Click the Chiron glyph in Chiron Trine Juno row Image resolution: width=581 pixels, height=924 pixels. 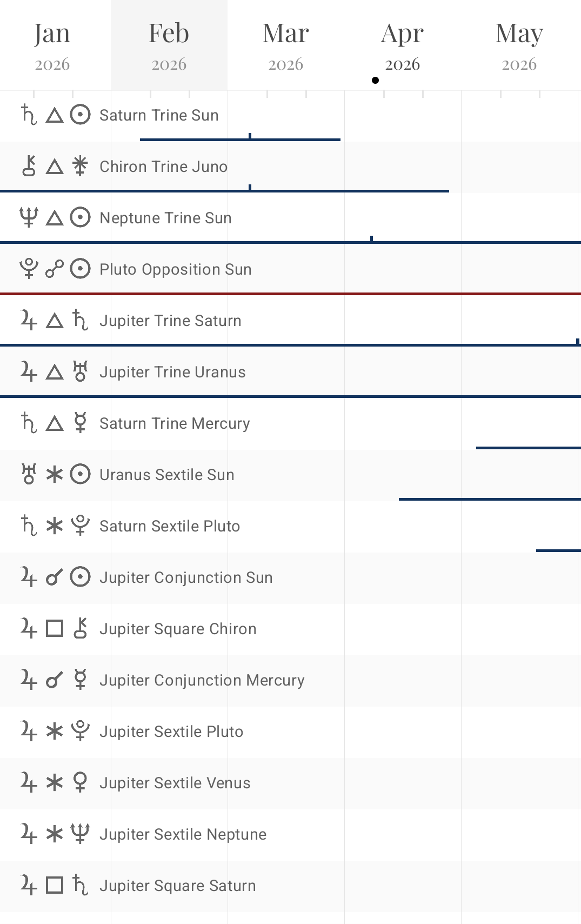coord(29,167)
